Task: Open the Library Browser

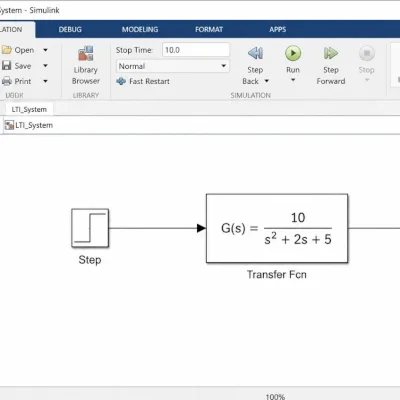Action: pyautogui.click(x=86, y=66)
